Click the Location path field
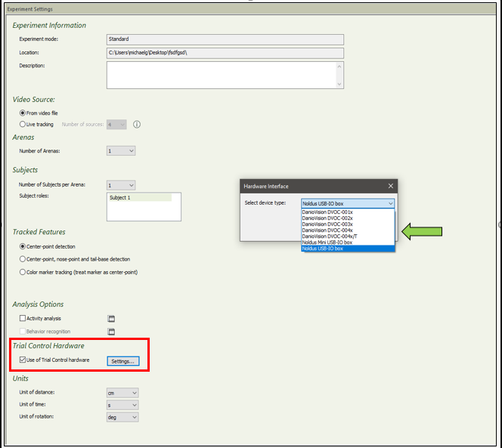 click(x=225, y=53)
